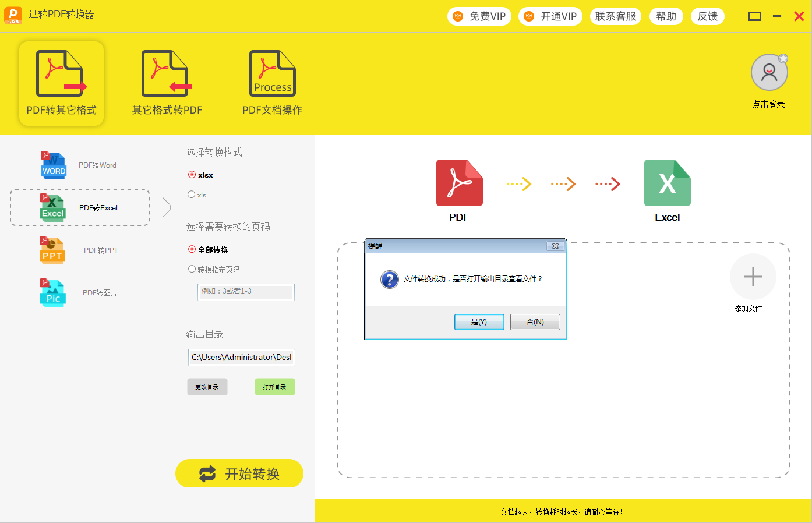Click the output directory path field
The width and height of the screenshot is (812, 523).
point(242,357)
